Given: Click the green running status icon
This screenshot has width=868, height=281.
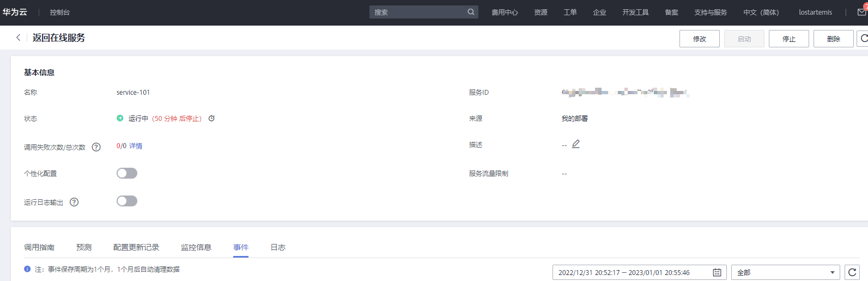Looking at the screenshot, I should (120, 118).
